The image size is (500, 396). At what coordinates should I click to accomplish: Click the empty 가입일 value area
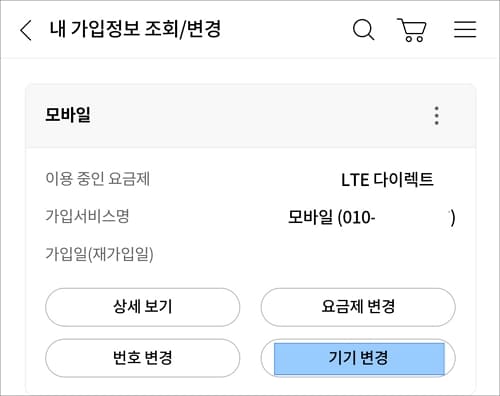[367, 254]
